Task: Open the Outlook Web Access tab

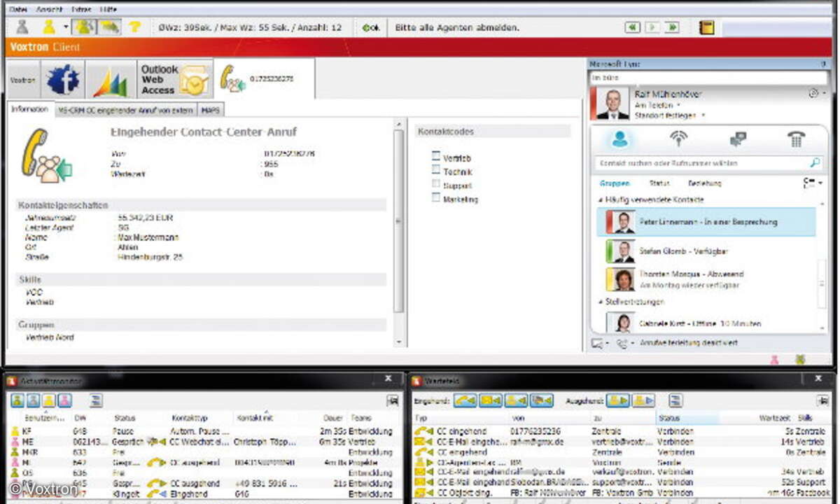Action: click(175, 80)
